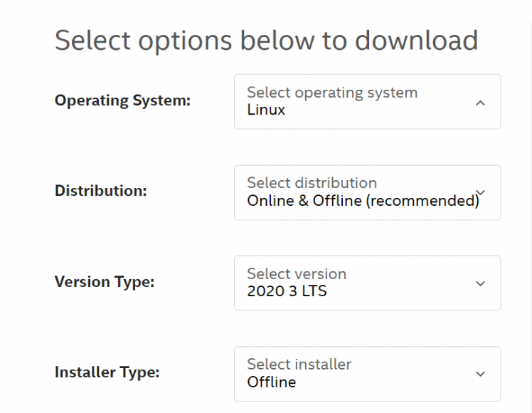Click the Select version placeholder text
The height and width of the screenshot is (413, 532).
pos(296,274)
